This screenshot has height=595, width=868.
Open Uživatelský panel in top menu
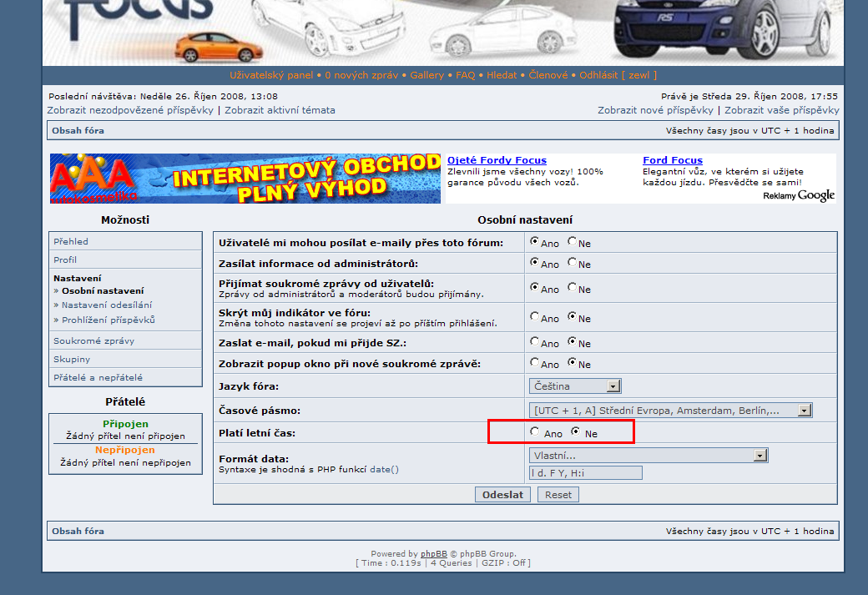tap(271, 75)
